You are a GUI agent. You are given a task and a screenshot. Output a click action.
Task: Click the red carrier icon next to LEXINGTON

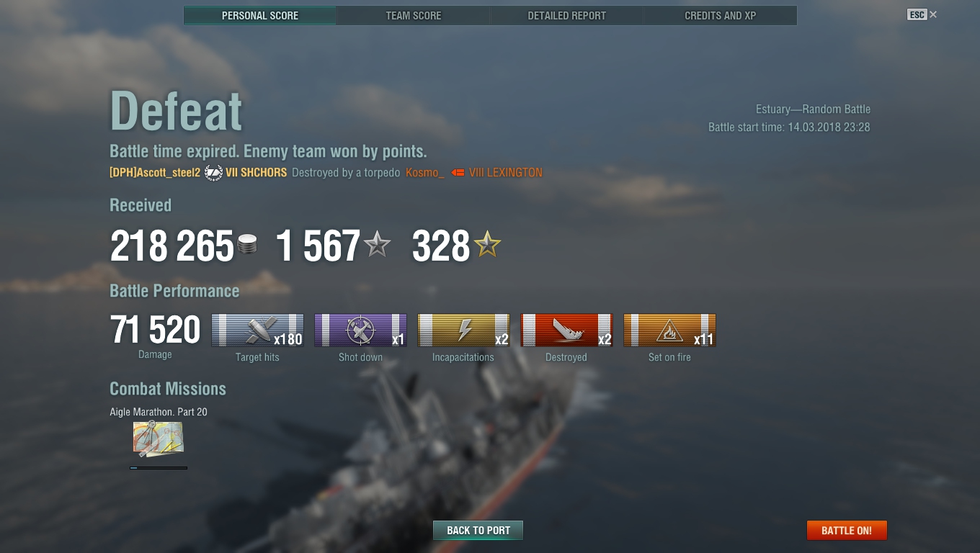[458, 173]
